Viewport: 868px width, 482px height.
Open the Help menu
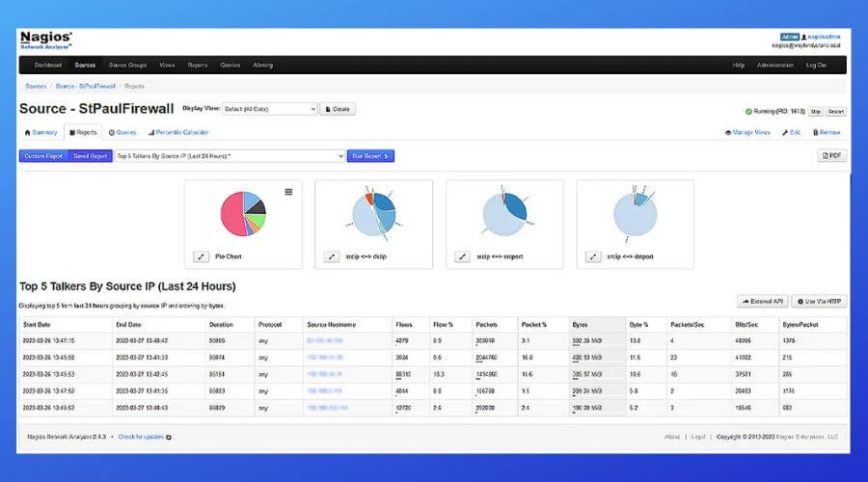click(739, 66)
